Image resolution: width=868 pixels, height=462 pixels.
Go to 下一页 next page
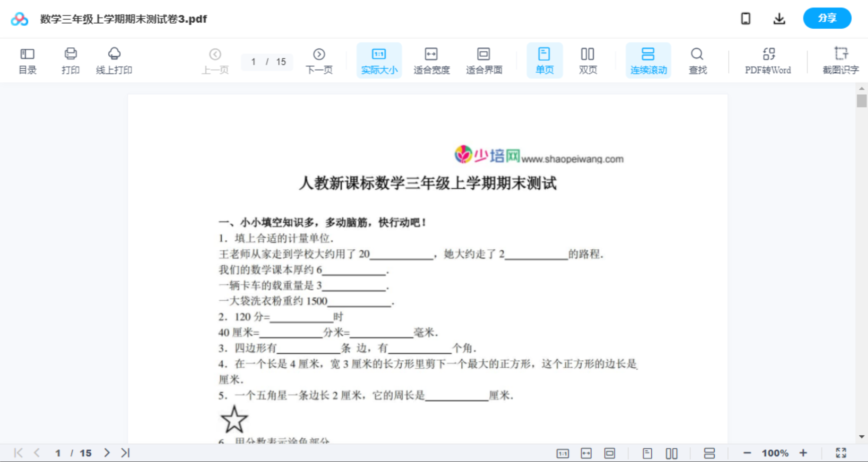pyautogui.click(x=319, y=60)
